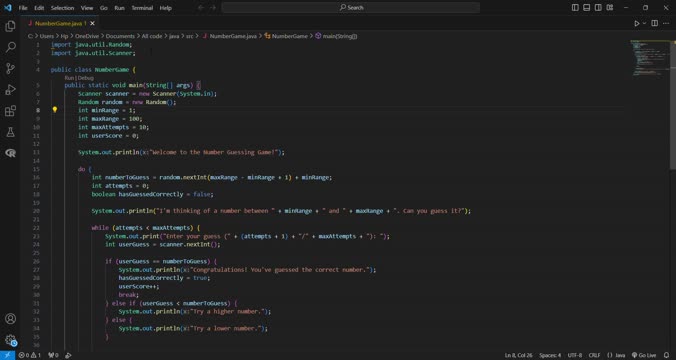Click the remote window status bar icon
Image resolution: width=676 pixels, height=360 pixels.
(7, 355)
